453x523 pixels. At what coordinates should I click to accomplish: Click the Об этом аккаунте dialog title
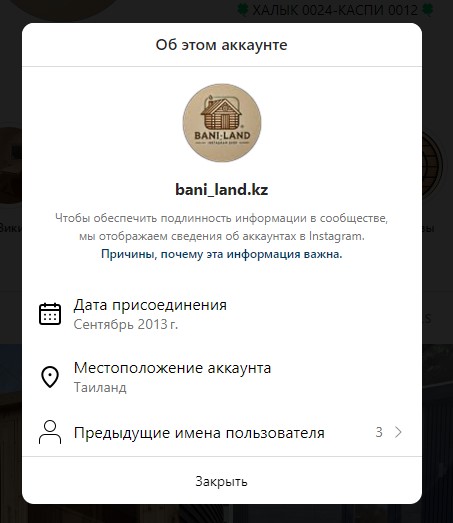coord(222,45)
